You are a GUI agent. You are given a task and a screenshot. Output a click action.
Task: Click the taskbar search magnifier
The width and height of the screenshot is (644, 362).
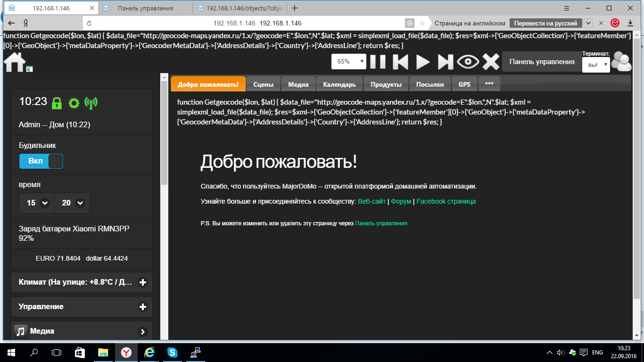34,352
